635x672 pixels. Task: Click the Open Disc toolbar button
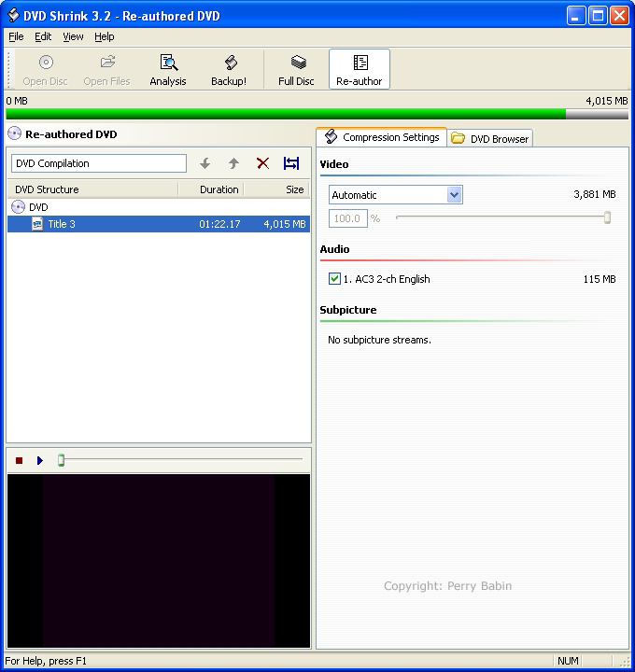pyautogui.click(x=46, y=70)
